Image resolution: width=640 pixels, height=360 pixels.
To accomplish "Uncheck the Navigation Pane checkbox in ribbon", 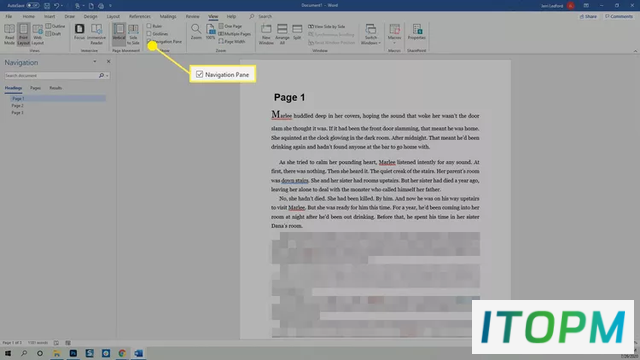I will click(x=149, y=42).
